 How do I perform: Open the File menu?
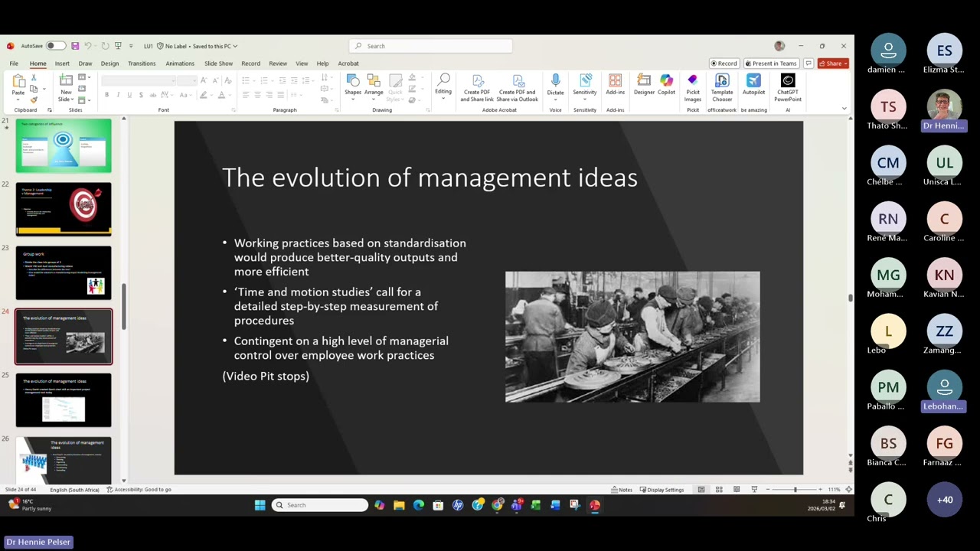pos(14,64)
